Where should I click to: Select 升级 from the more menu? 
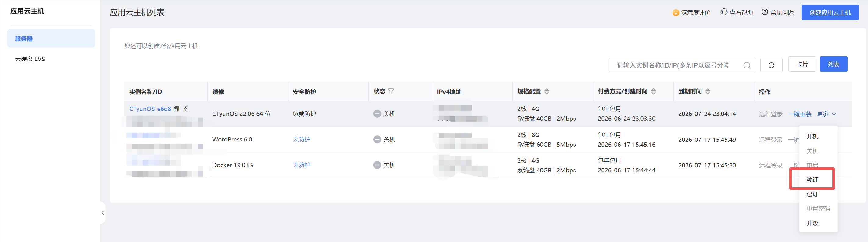[812, 223]
